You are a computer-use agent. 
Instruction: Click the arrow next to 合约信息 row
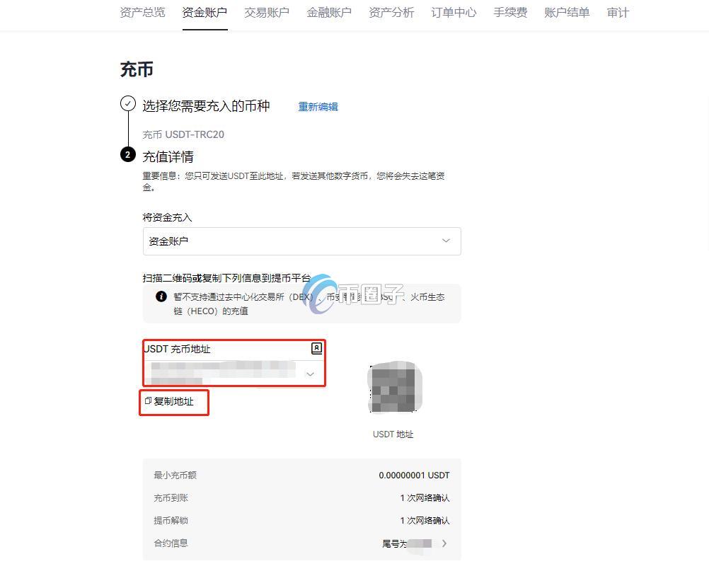coord(444,543)
